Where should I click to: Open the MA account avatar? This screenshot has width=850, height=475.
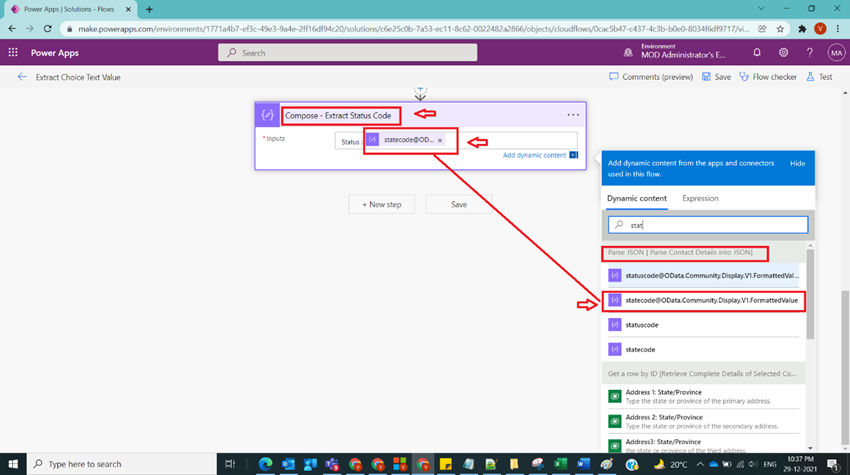836,53
